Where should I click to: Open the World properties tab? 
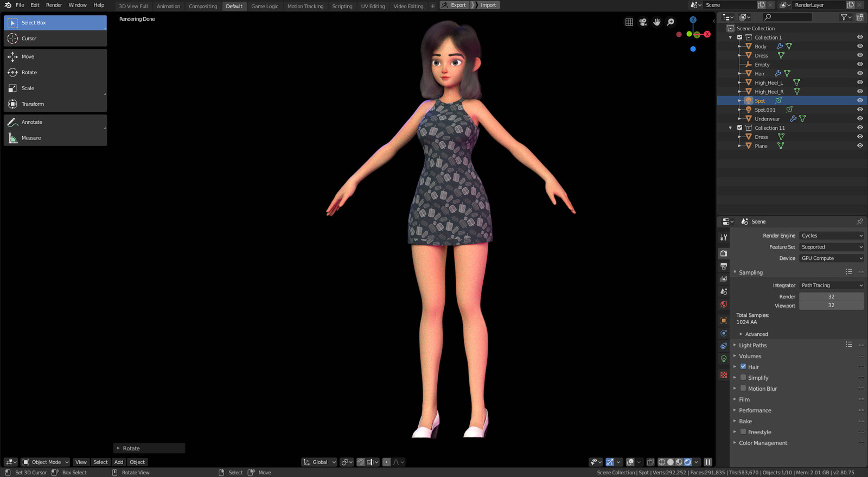pos(724,304)
